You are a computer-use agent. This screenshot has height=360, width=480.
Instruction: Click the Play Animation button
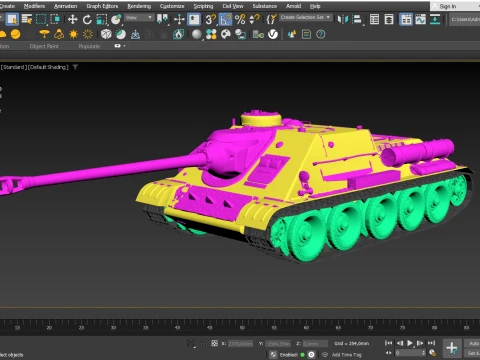point(410,343)
